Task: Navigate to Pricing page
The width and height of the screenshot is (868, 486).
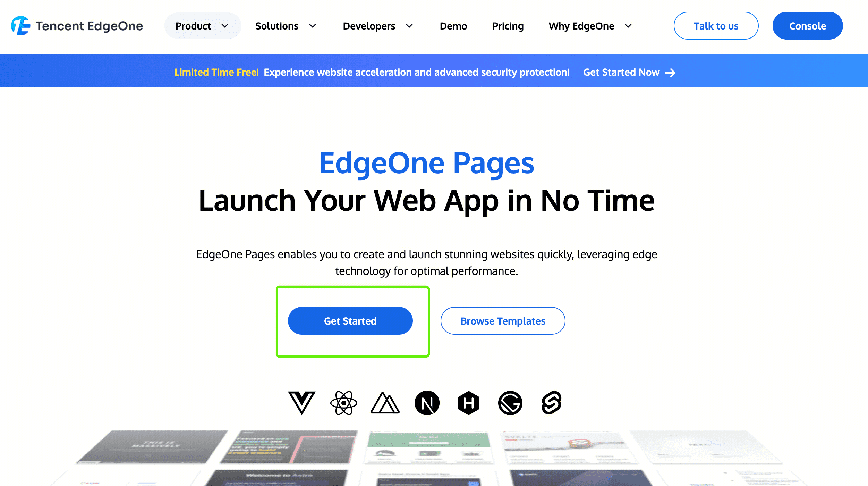Action: [x=507, y=26]
